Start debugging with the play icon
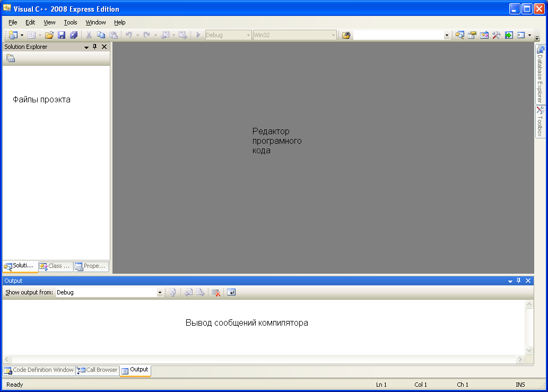 coord(198,35)
